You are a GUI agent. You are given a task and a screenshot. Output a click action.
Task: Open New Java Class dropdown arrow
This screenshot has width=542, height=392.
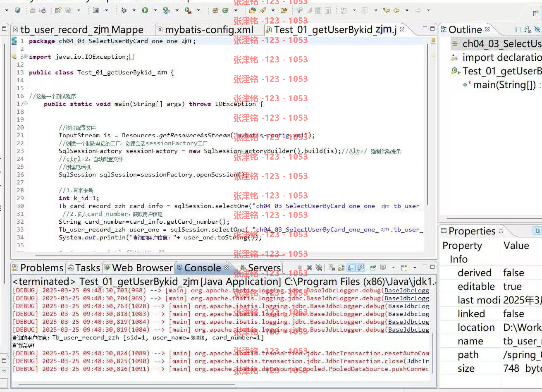tap(236, 10)
